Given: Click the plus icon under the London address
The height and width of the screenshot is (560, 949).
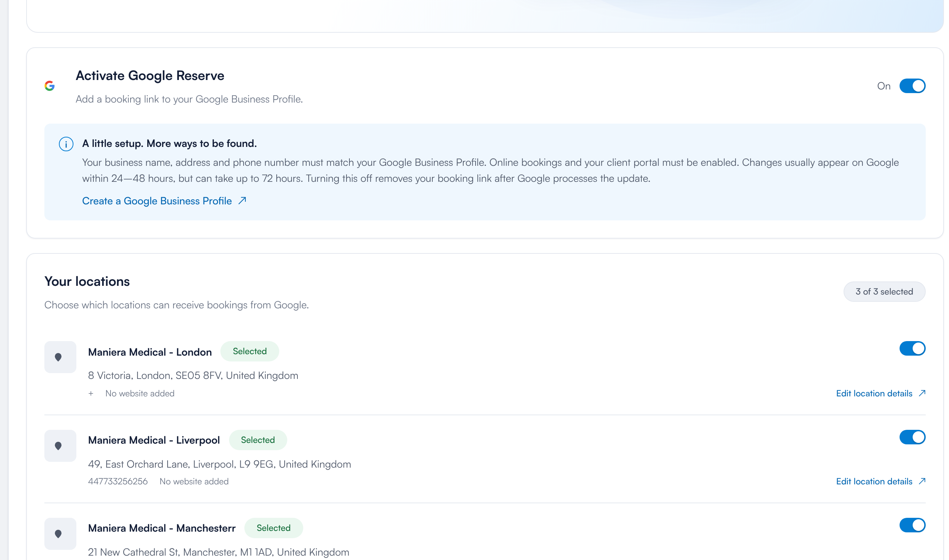Looking at the screenshot, I should tap(91, 393).
